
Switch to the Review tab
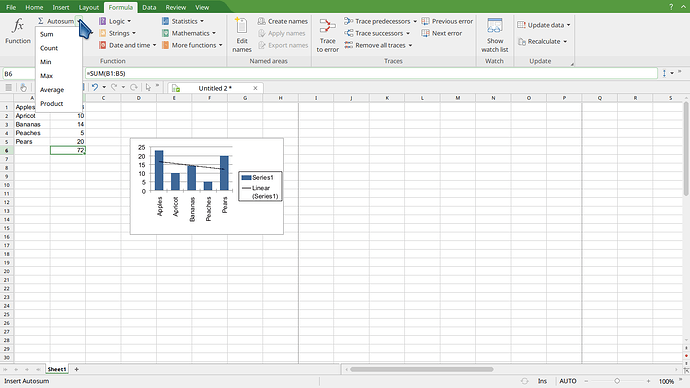coord(176,7)
